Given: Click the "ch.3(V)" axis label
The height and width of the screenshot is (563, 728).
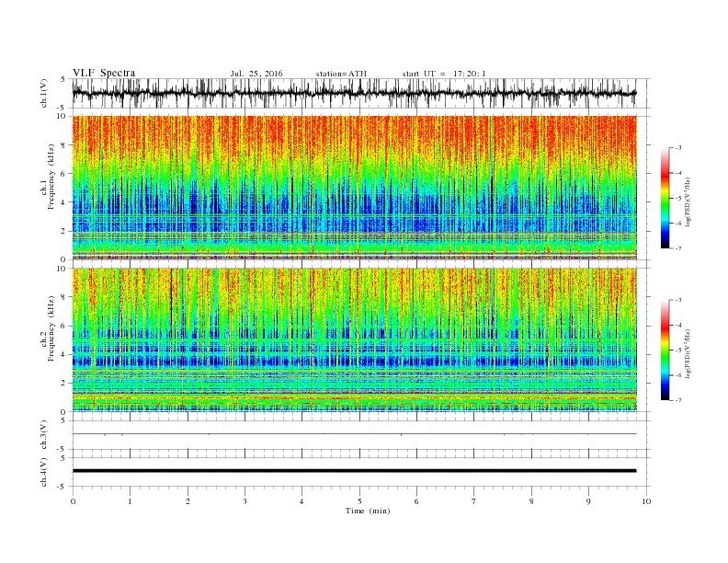Looking at the screenshot, I should (44, 435).
